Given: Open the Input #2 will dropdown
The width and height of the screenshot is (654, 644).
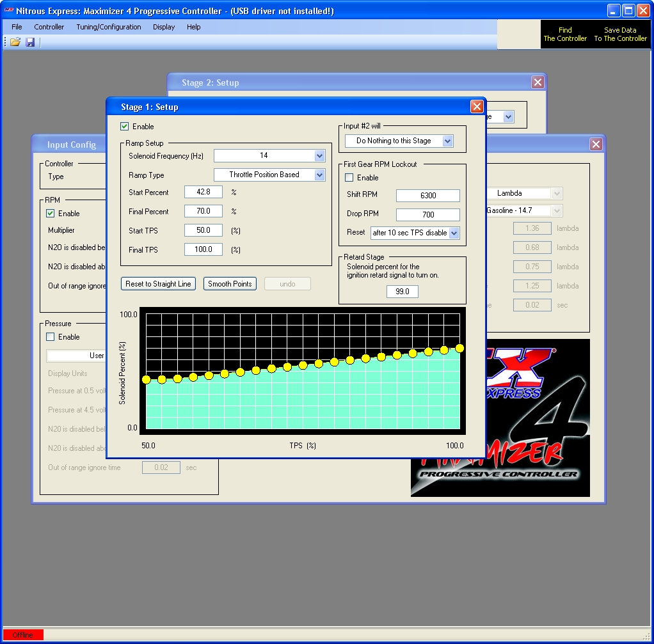Looking at the screenshot, I should click(447, 141).
